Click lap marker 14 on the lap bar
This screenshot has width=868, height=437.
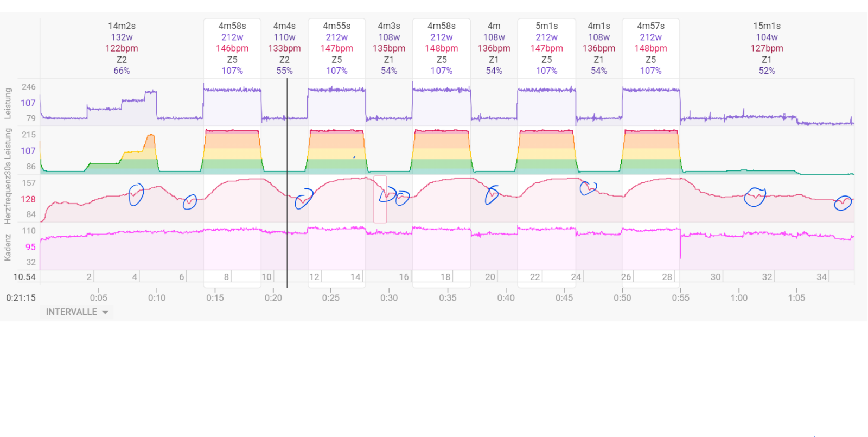pyautogui.click(x=355, y=277)
